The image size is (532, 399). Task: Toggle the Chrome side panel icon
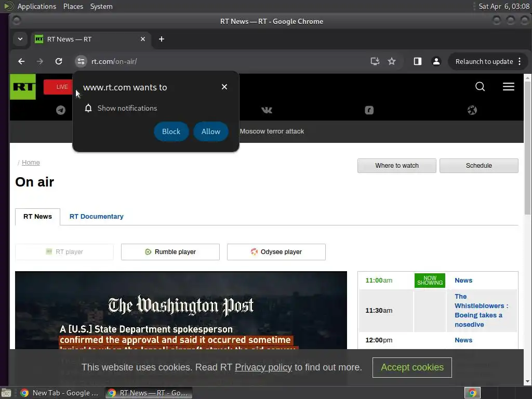coord(417,61)
